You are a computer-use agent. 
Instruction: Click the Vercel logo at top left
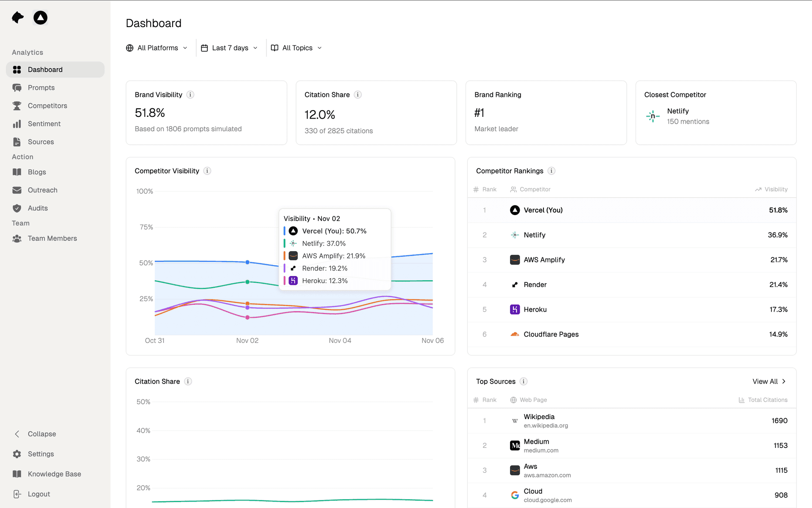(40, 17)
